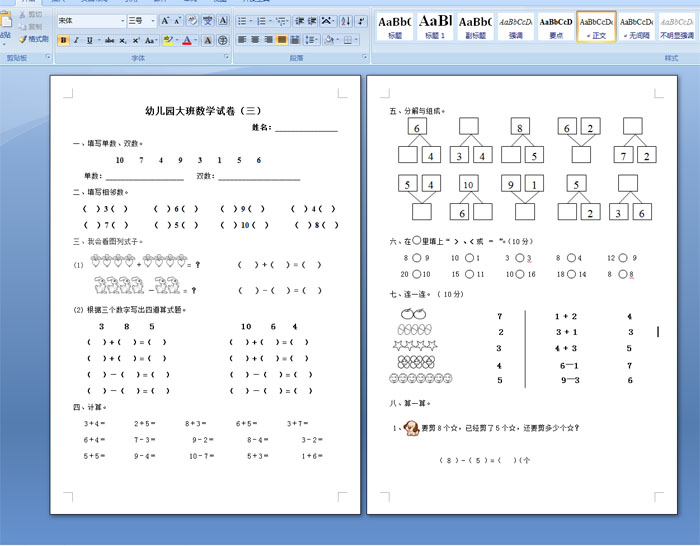Center align the text
The image size is (700, 546).
click(x=255, y=40)
